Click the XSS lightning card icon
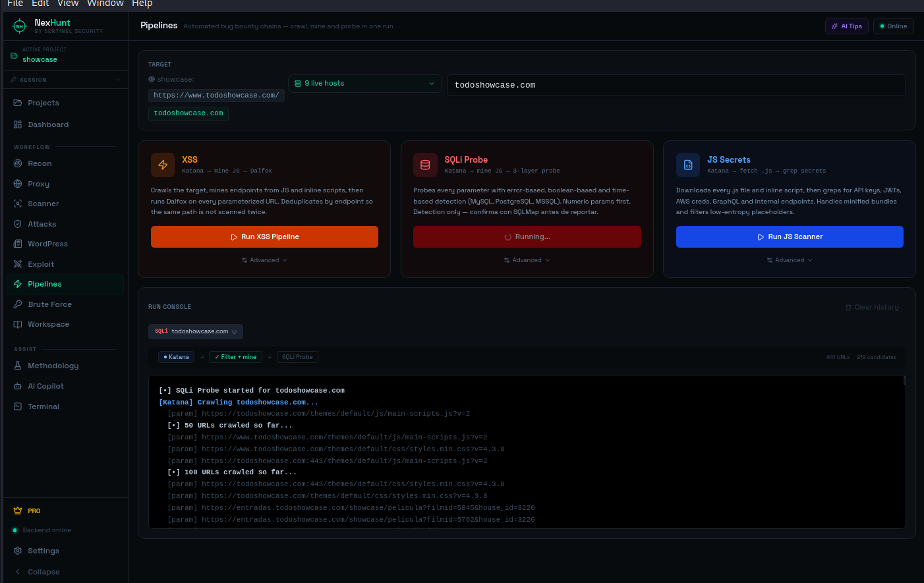The height and width of the screenshot is (583, 924). pos(163,165)
